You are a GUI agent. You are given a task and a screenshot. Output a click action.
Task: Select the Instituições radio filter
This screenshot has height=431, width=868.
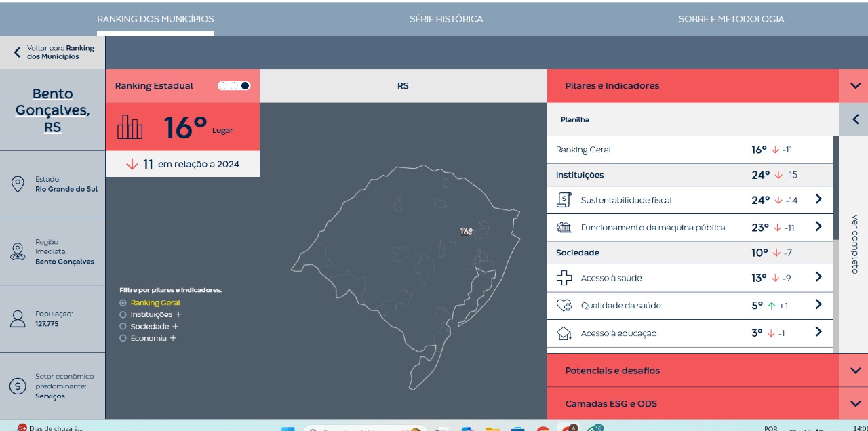(x=123, y=314)
